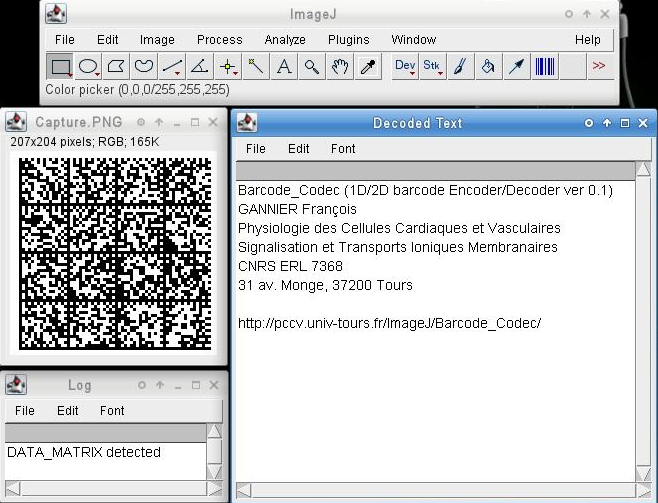Activate the Wand tracing tool
Viewport: 658px width, 503px height.
tap(256, 67)
